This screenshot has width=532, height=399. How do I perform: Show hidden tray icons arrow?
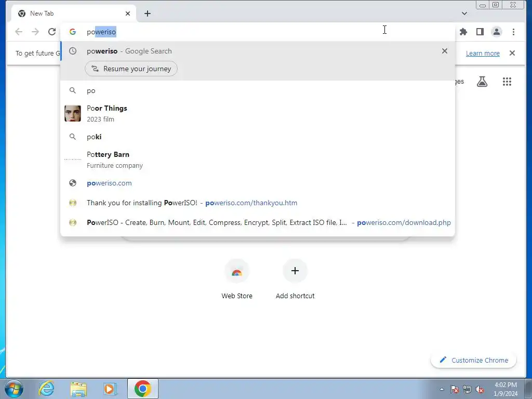(x=442, y=389)
